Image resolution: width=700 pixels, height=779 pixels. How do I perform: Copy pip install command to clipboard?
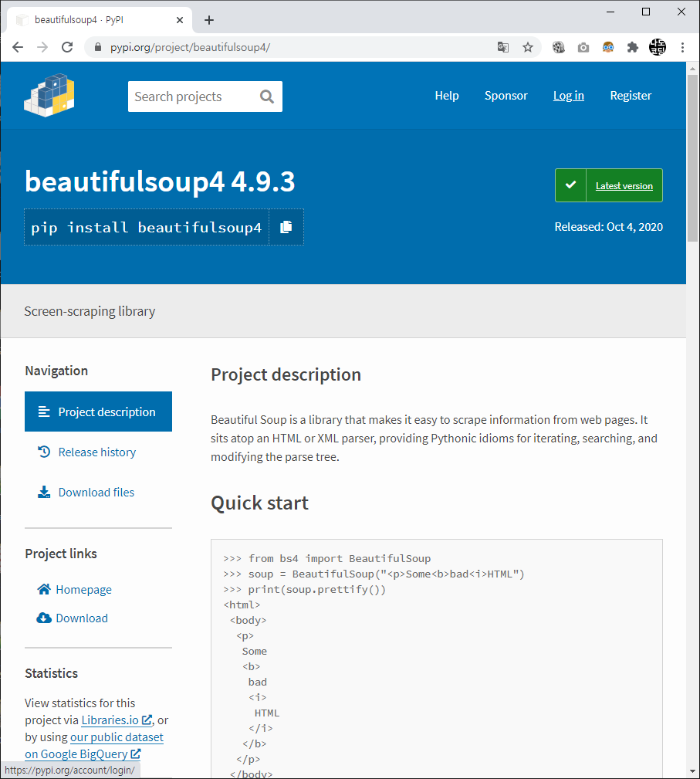(286, 227)
